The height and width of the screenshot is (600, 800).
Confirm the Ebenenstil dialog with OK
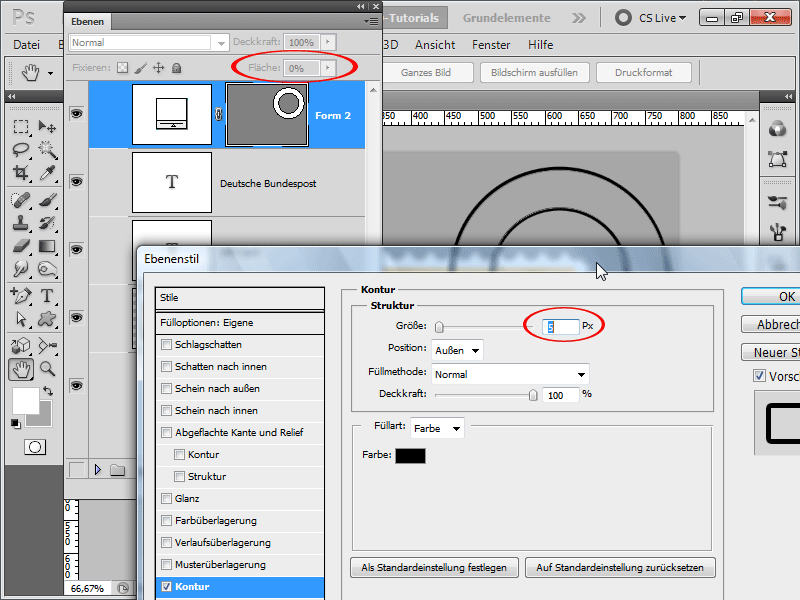coord(771,296)
